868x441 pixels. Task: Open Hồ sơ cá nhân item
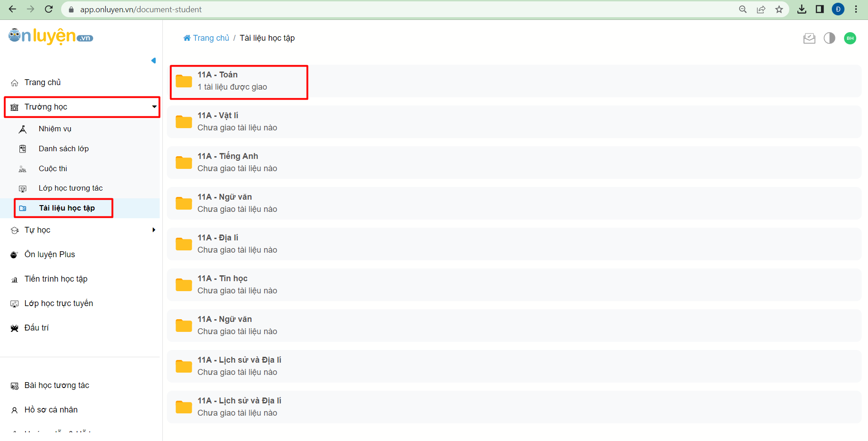pos(51,410)
